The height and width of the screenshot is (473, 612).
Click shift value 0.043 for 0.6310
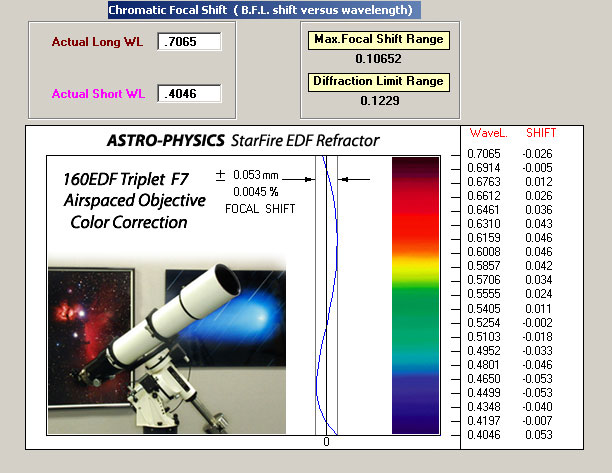click(539, 224)
